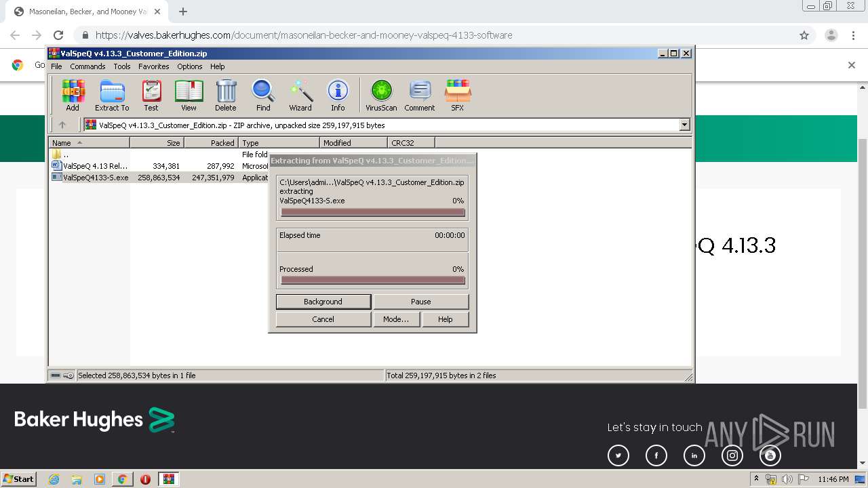Show hidden tray icons arrow
The height and width of the screenshot is (488, 868).
(756, 479)
